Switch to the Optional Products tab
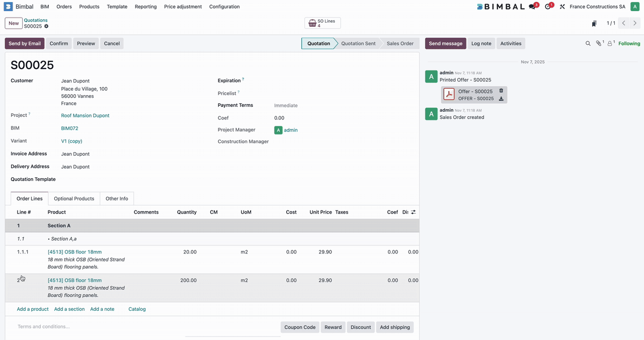Viewport: 644px width, 340px height. pyautogui.click(x=74, y=198)
